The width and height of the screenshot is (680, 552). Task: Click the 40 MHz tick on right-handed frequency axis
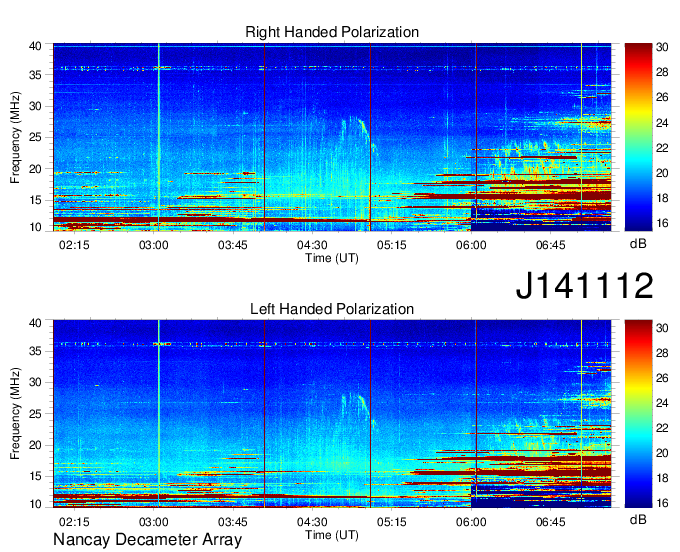pos(35,46)
